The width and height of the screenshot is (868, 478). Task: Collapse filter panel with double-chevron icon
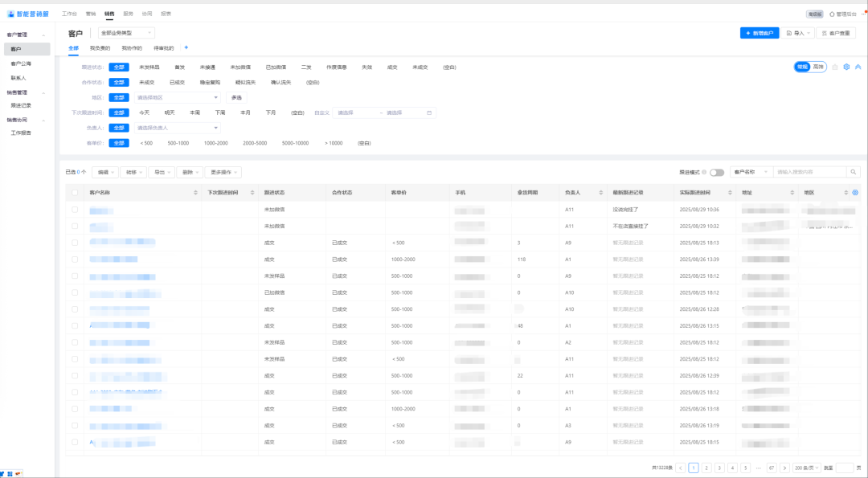coord(858,67)
